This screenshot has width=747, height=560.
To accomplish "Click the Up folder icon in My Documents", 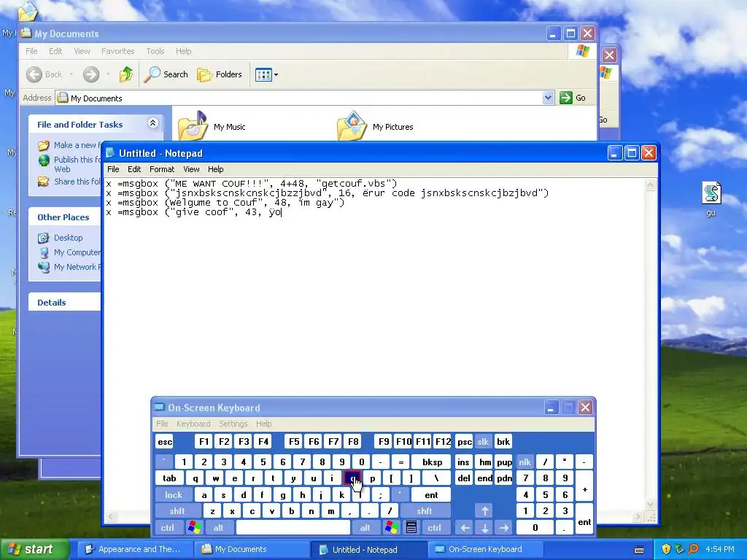I will tap(126, 74).
